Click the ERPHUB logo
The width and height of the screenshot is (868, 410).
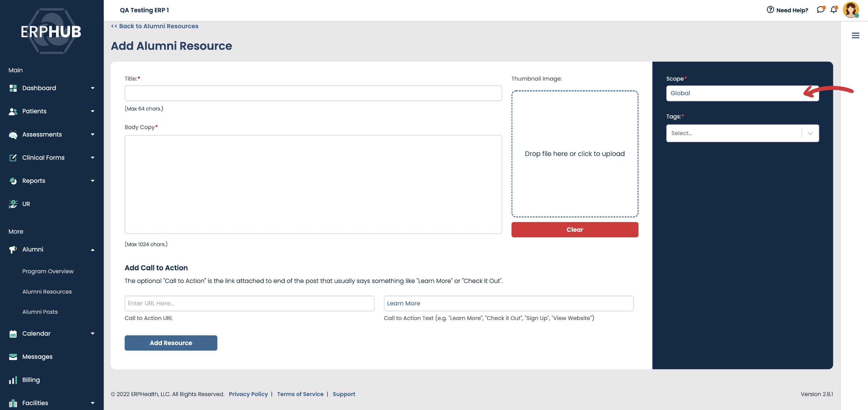click(51, 32)
